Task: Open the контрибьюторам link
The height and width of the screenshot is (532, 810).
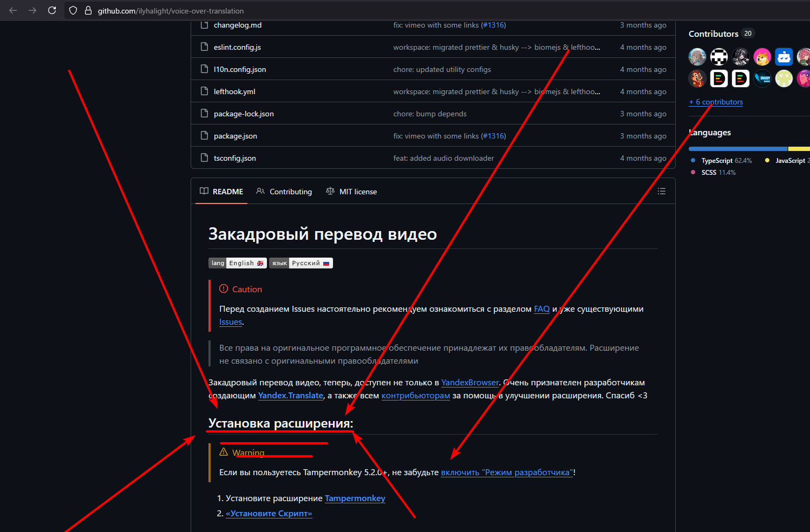Action: coord(416,396)
